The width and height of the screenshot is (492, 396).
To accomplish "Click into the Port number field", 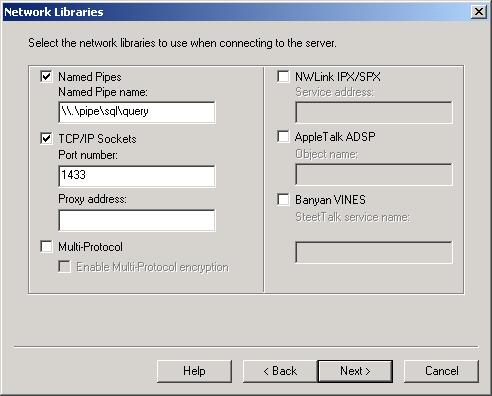I will pos(137,176).
